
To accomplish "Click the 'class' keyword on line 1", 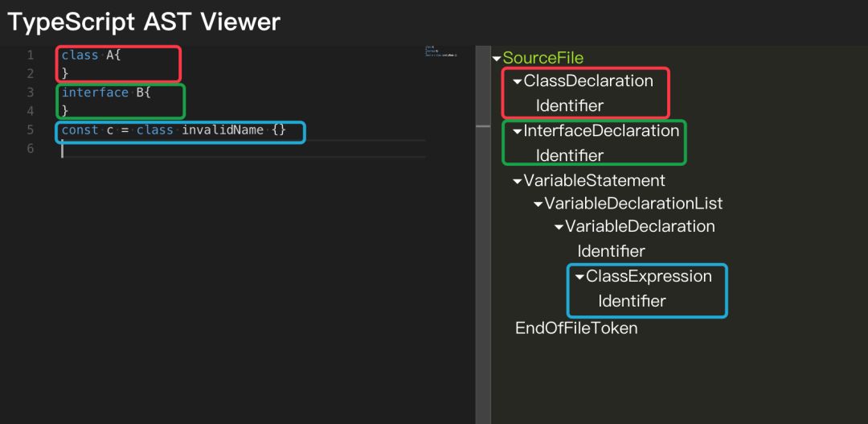I will point(80,56).
